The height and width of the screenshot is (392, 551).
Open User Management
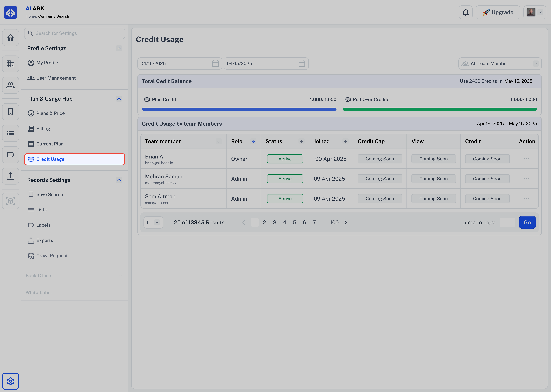point(74,78)
